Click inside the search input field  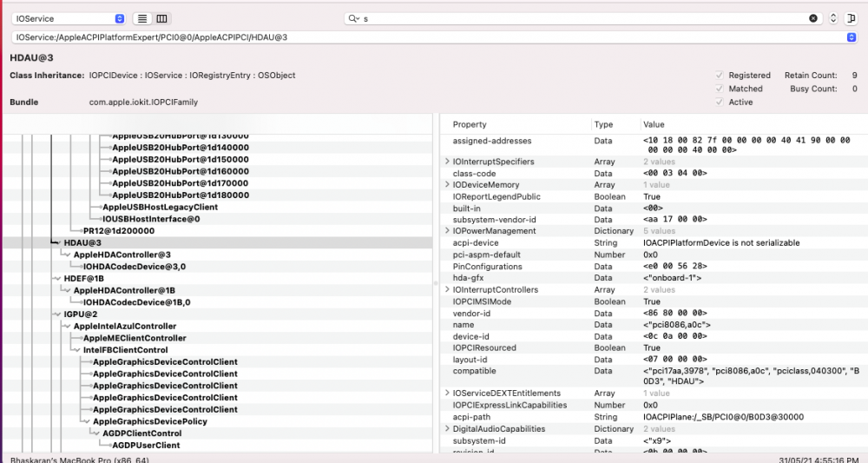click(584, 18)
